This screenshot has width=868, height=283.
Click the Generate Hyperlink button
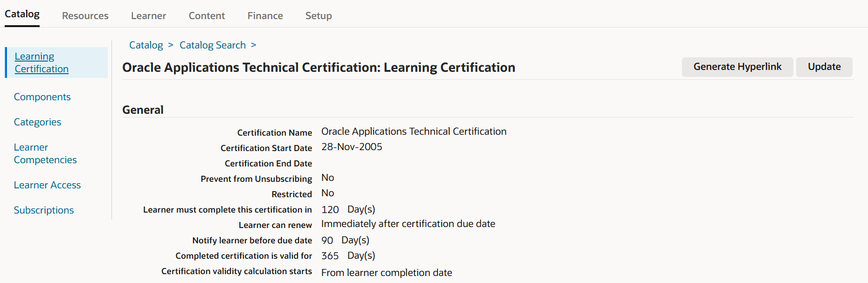[737, 67]
